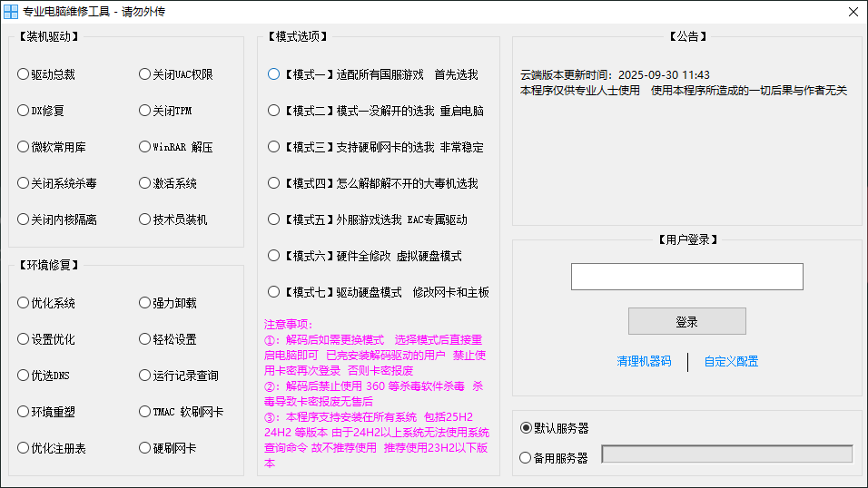This screenshot has width=868, height=488.
Task: Choose the 强力卸载 option
Action: [145, 303]
